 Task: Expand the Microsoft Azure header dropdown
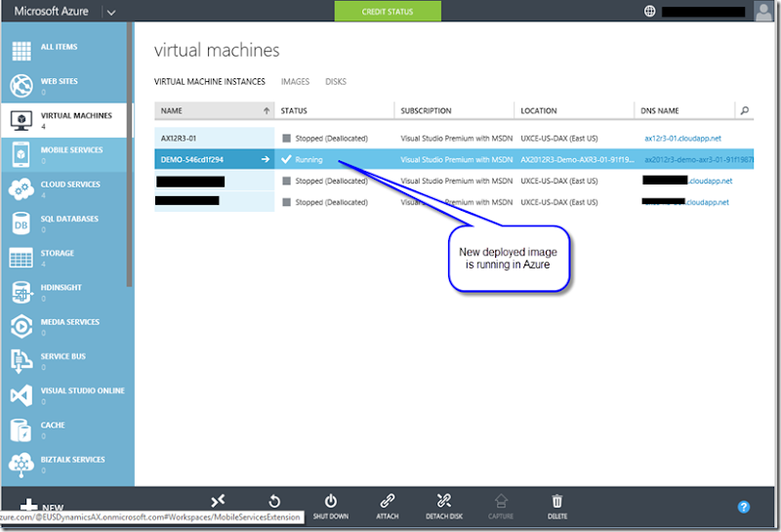pos(110,12)
